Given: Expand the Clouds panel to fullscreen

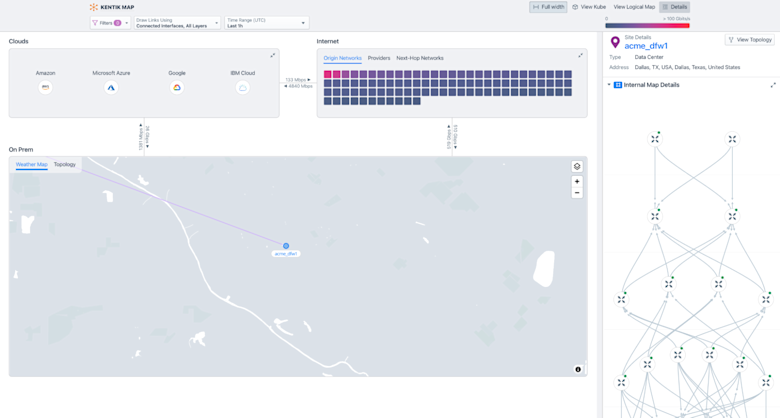Looking at the screenshot, I should (273, 55).
